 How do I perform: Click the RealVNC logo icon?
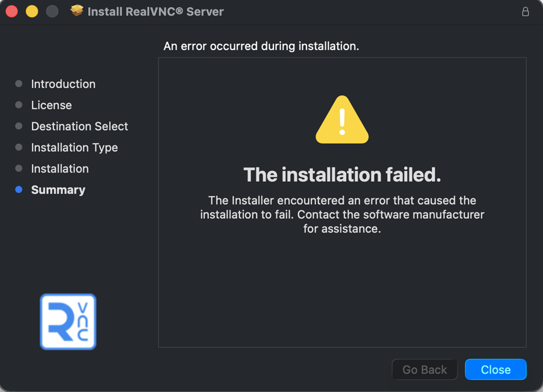pyautogui.click(x=68, y=321)
